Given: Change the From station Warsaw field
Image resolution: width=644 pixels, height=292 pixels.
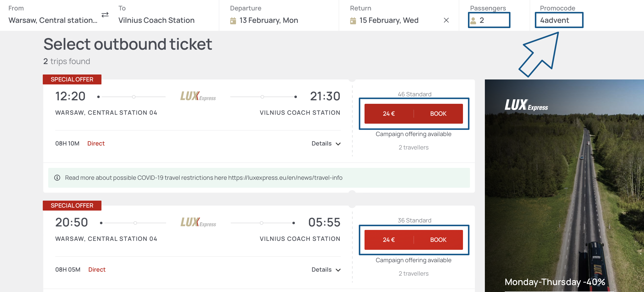Looking at the screenshot, I should 53,20.
